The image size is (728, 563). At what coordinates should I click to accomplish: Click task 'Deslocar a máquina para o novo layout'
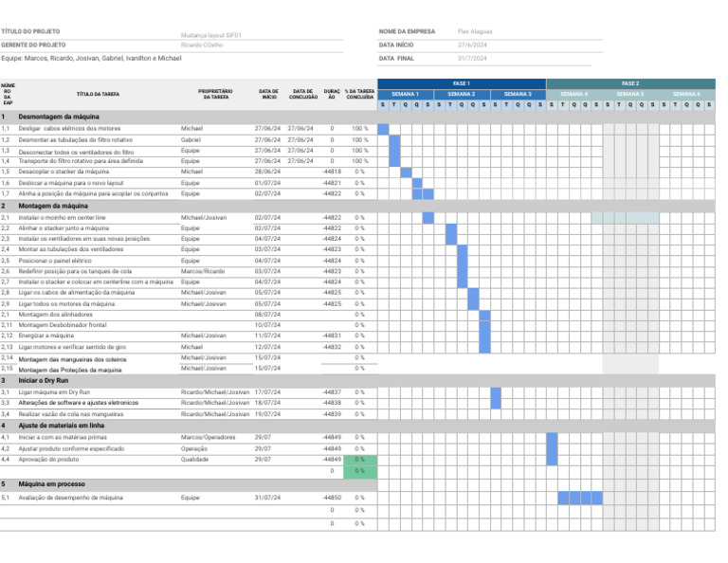coord(71,183)
